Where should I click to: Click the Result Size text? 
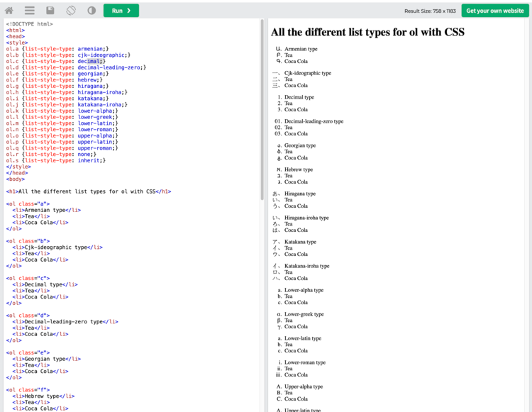click(430, 11)
